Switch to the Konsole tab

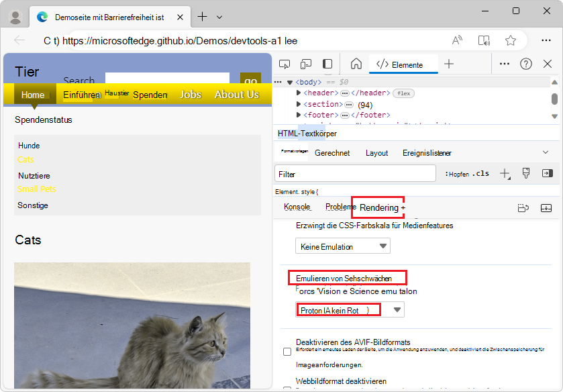coord(297,206)
